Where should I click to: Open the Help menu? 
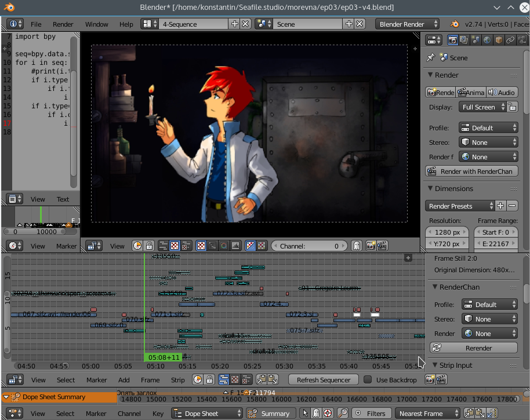126,24
